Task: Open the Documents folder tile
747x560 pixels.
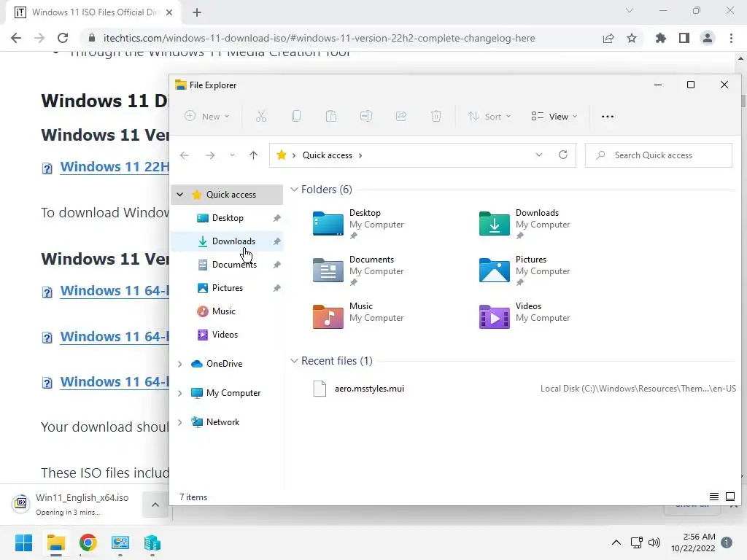Action: 358,271
